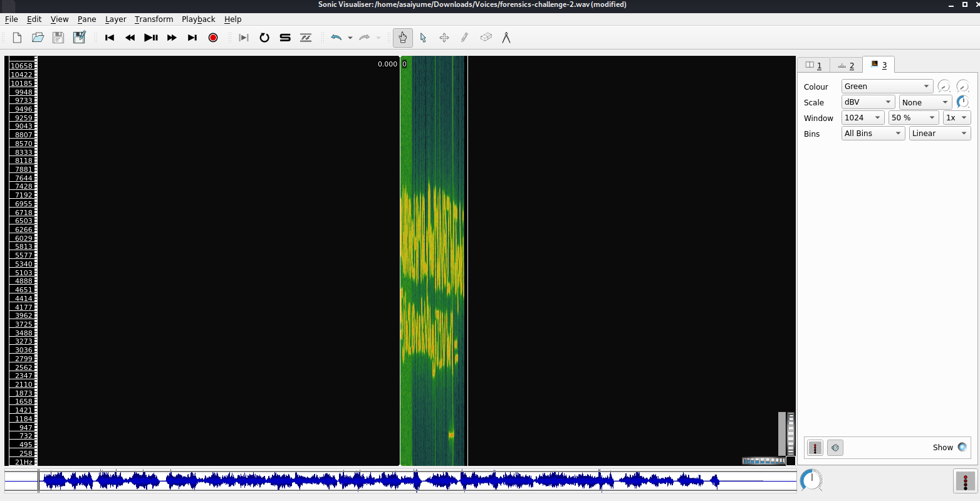Click the Record button in toolbar
This screenshot has height=501, width=980.
(x=213, y=38)
